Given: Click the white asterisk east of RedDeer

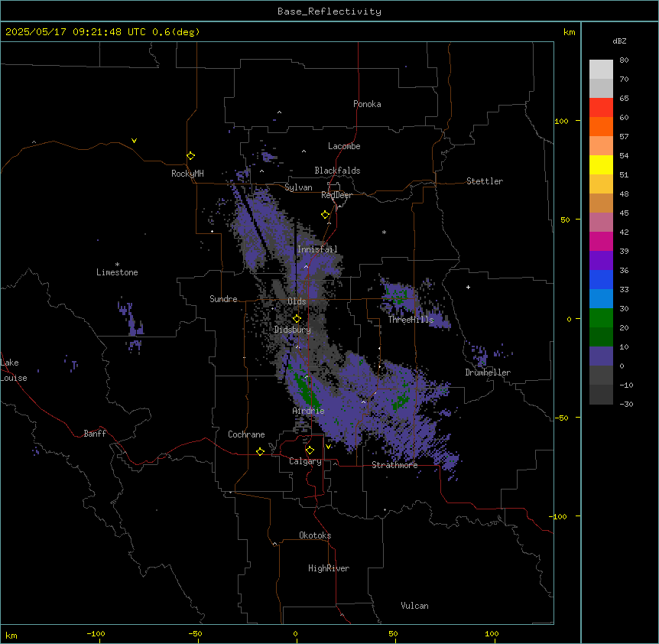Looking at the screenshot, I should coord(384,232).
